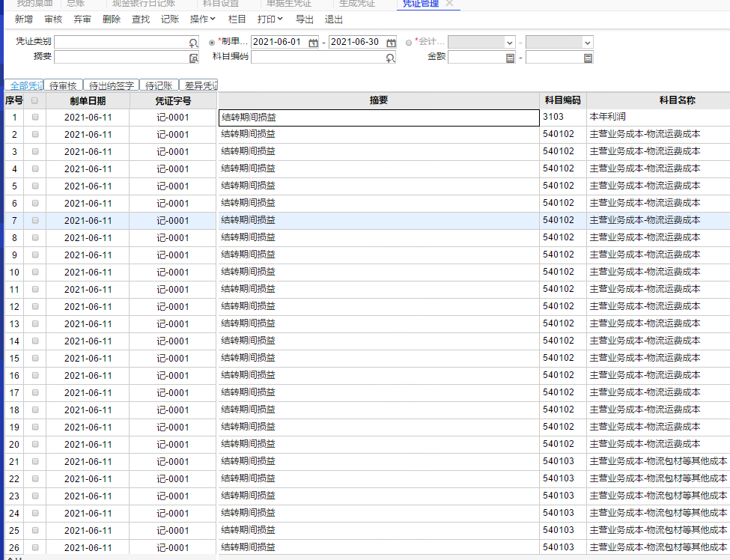
Task: Switch to the 差异凭证 tab
Action: [199, 85]
